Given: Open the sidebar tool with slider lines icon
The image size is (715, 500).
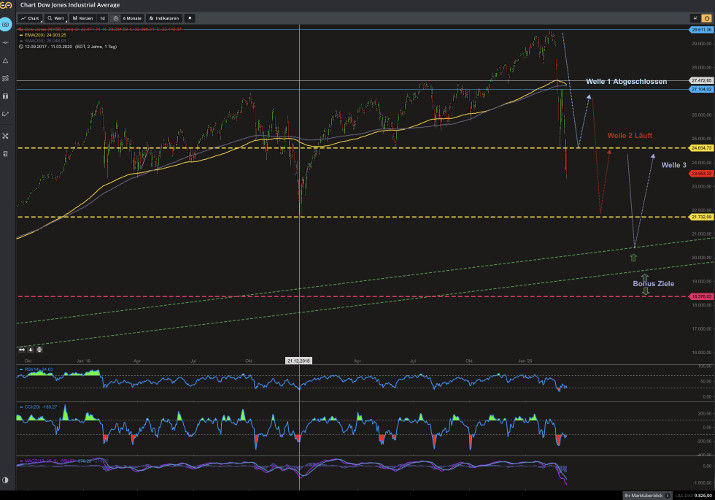Looking at the screenshot, I should pyautogui.click(x=5, y=78).
